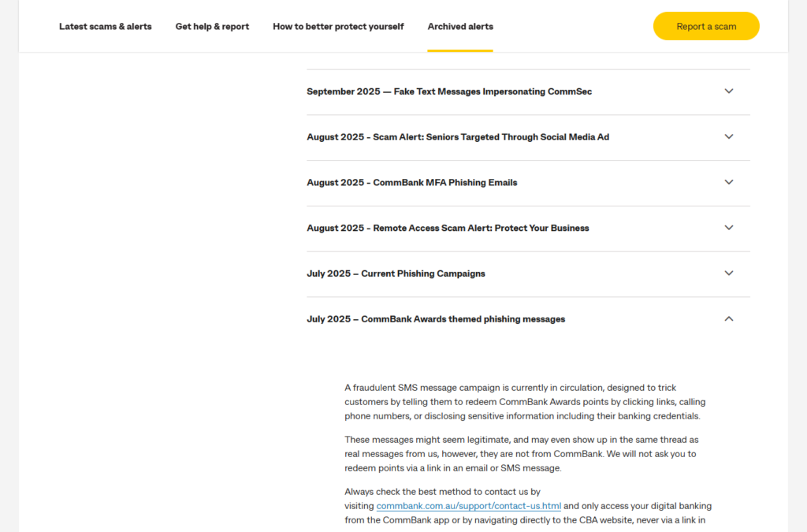This screenshot has height=532, width=807.
Task: Expand chevron for Seniors Targeted Through Social Media Ad
Action: [729, 137]
